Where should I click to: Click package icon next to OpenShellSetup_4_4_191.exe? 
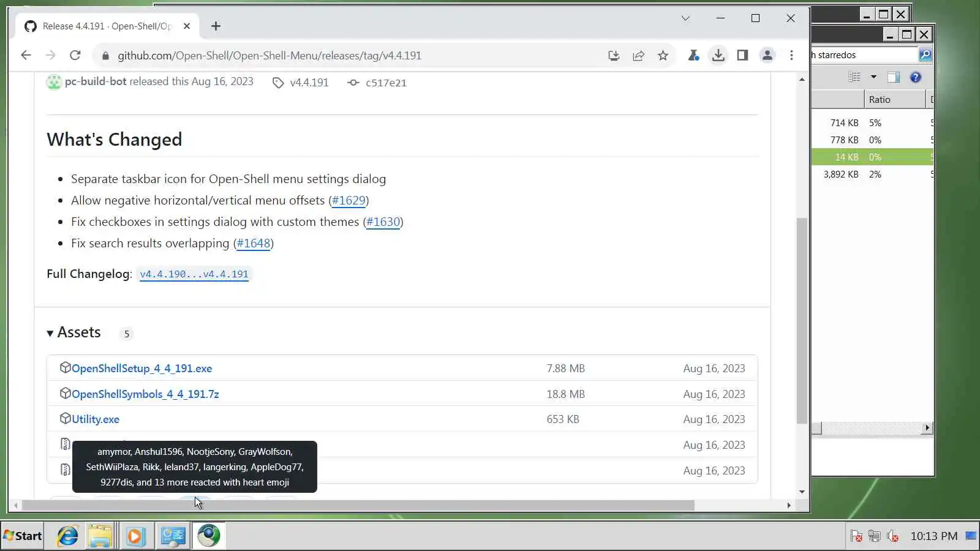click(x=65, y=367)
